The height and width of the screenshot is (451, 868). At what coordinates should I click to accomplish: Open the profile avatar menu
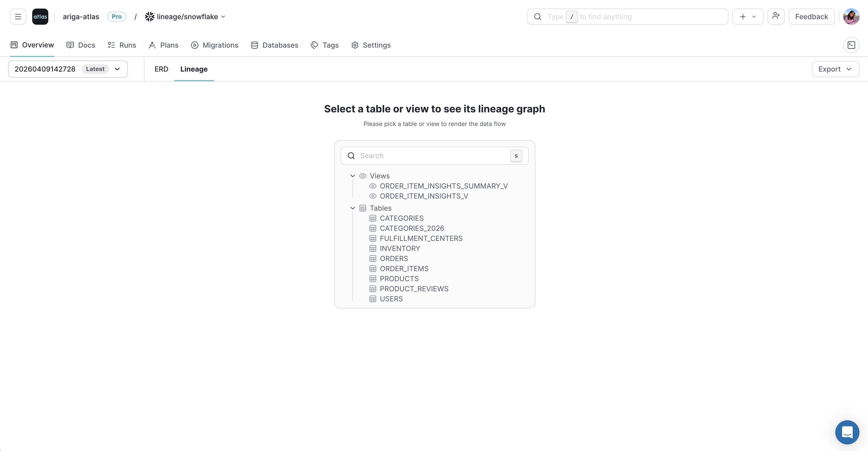851,16
